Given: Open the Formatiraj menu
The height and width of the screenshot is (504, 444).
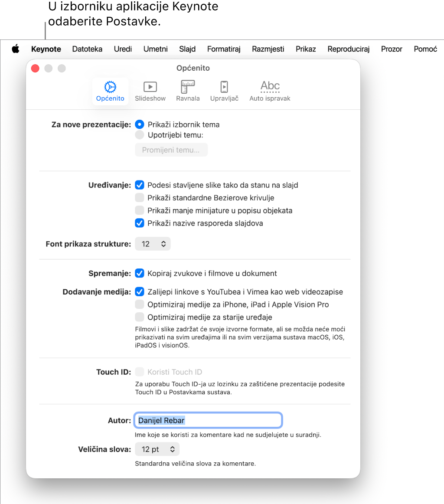Looking at the screenshot, I should (x=224, y=49).
